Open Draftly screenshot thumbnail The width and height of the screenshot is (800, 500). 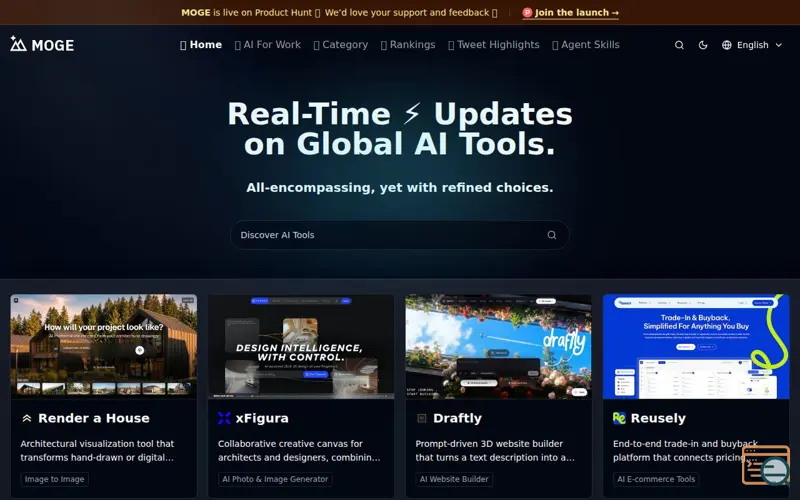click(x=498, y=346)
